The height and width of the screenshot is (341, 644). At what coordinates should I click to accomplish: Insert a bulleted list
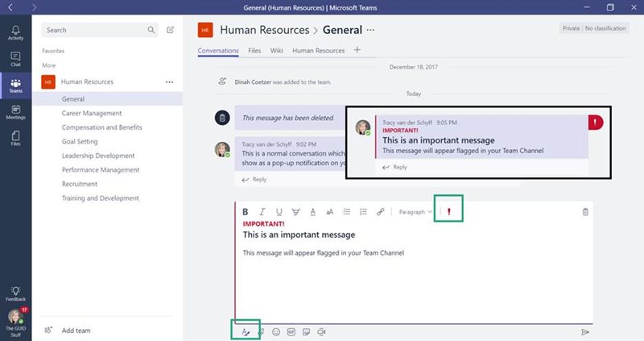point(347,212)
